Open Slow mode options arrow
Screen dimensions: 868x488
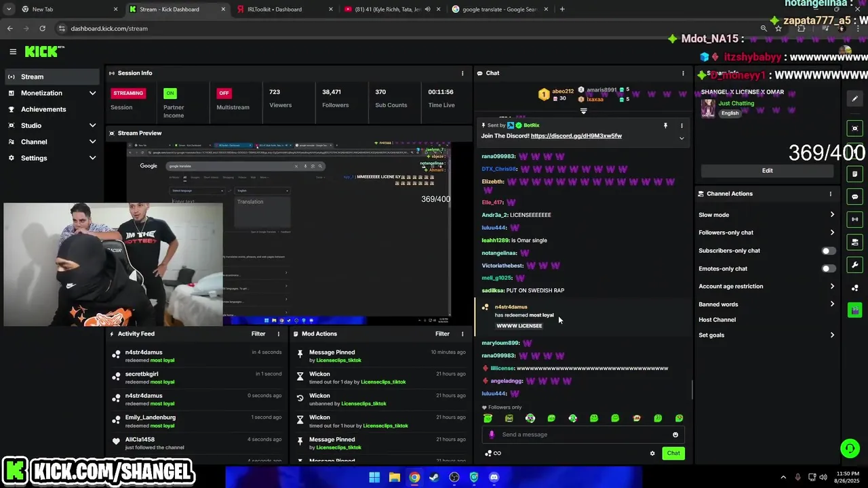(x=832, y=215)
